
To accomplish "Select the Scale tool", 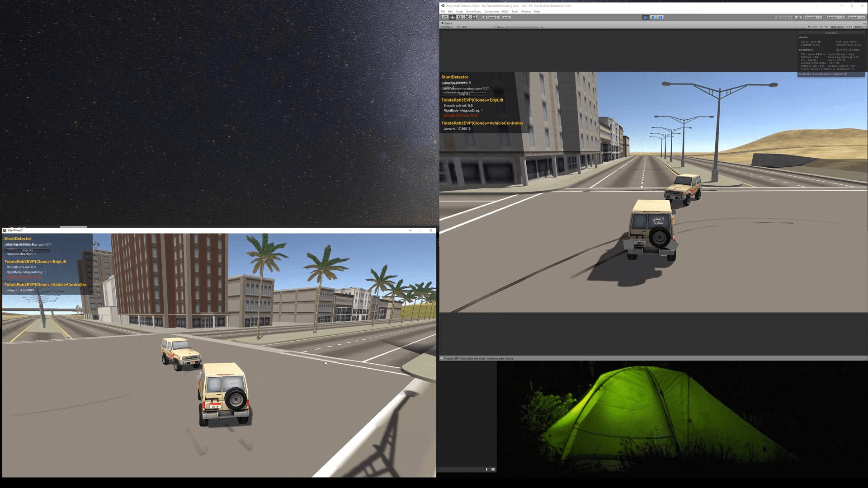I will click(467, 17).
